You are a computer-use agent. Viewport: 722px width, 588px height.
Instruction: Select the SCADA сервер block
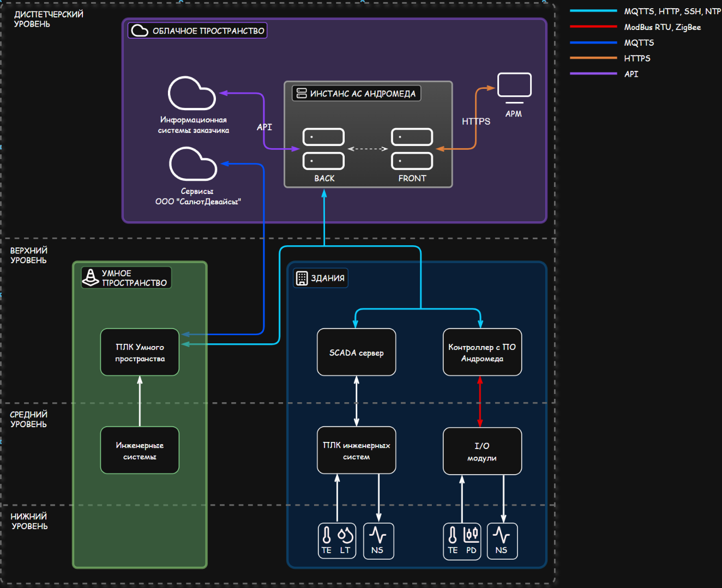[x=356, y=352]
